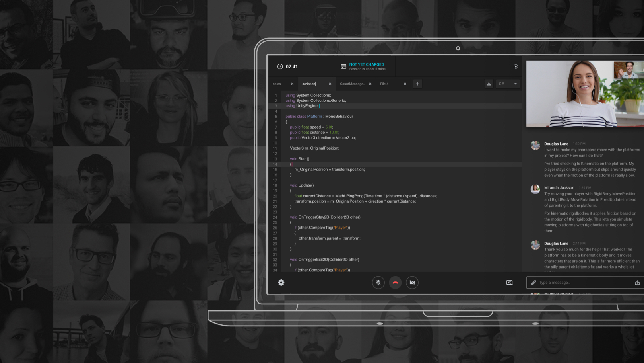This screenshot has height=363, width=644.
Task: Click the upload attachment icon in chat
Action: [x=637, y=283]
